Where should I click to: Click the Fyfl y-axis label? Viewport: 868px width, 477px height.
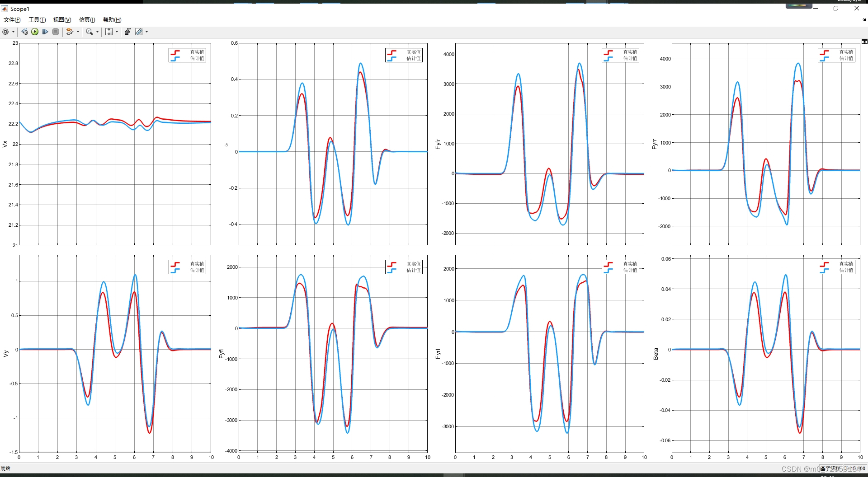point(221,354)
